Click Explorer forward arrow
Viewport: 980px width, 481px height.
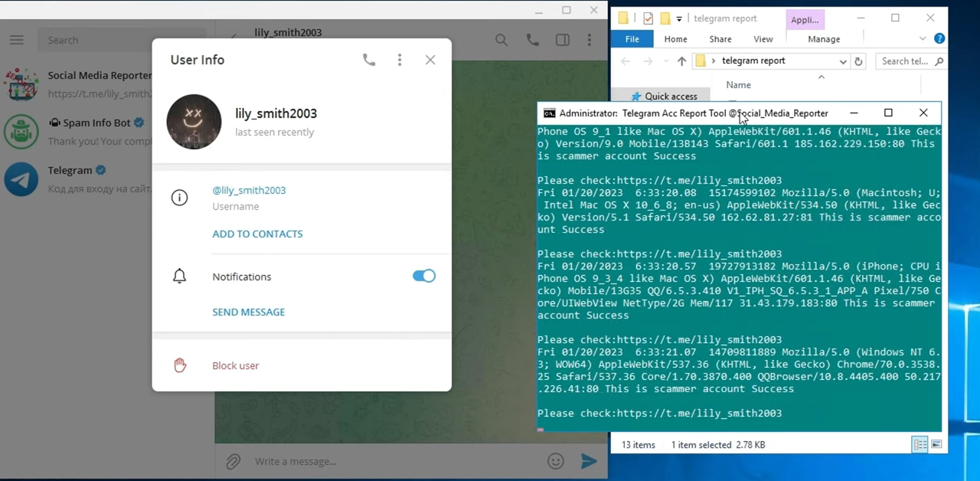tap(648, 61)
